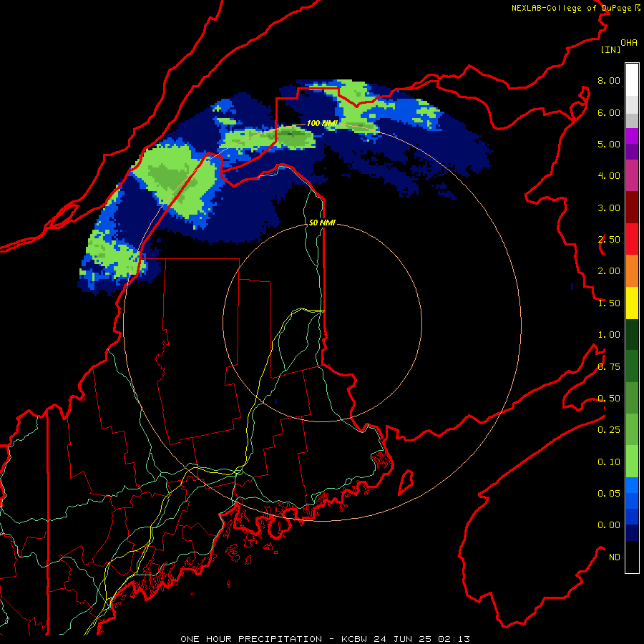Click the 0.75 legend value
This screenshot has height=644, width=644.
(x=609, y=367)
